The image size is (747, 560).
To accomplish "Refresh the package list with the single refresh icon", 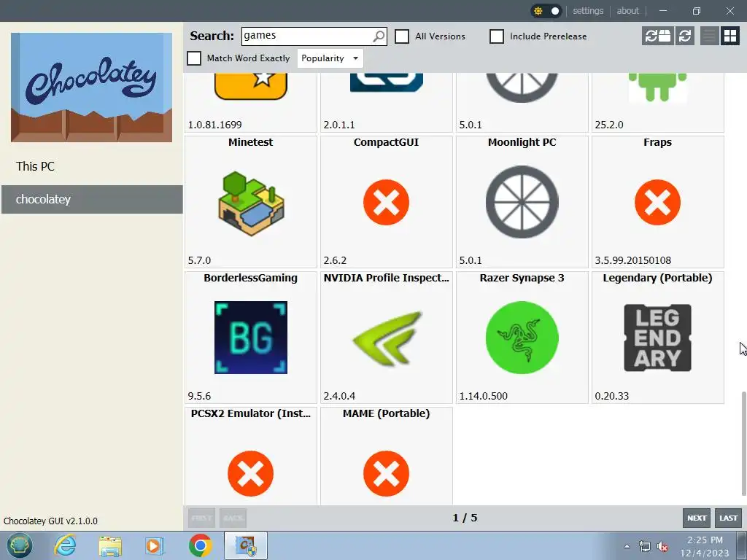I will (685, 36).
